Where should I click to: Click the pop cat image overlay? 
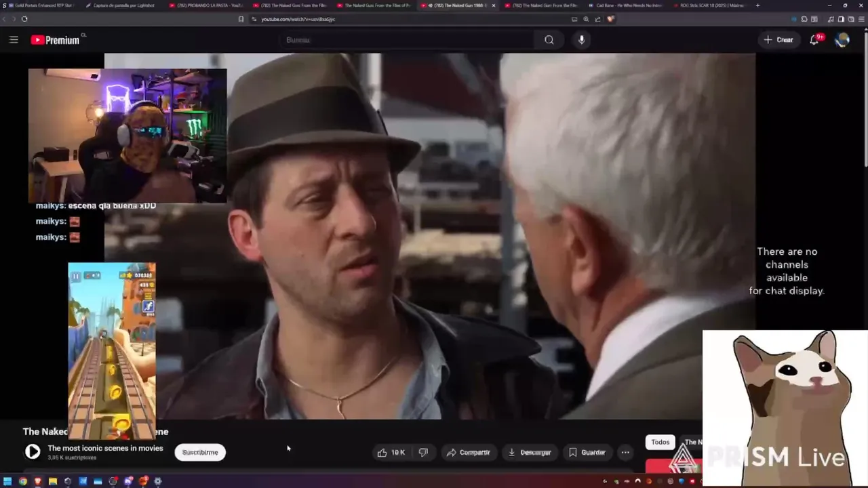click(x=785, y=407)
